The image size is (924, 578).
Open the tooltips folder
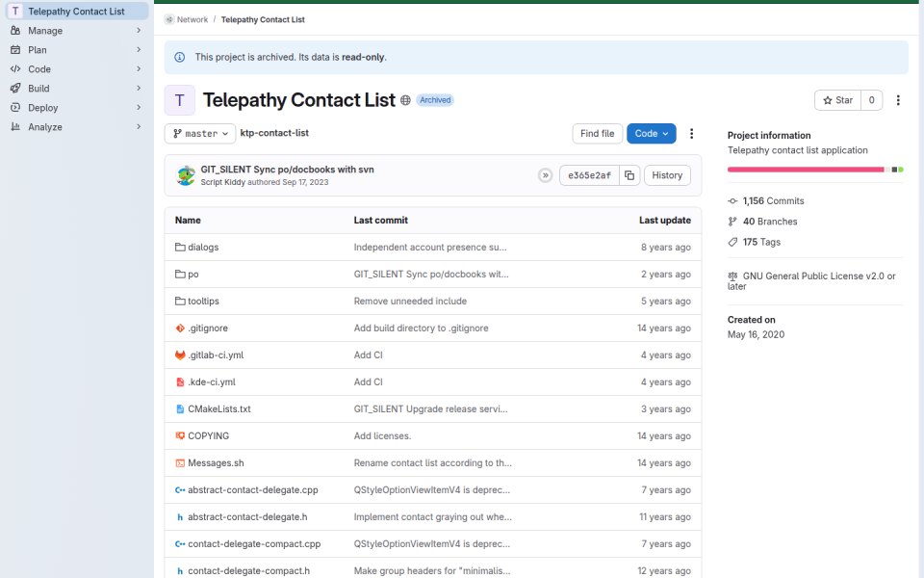click(203, 301)
